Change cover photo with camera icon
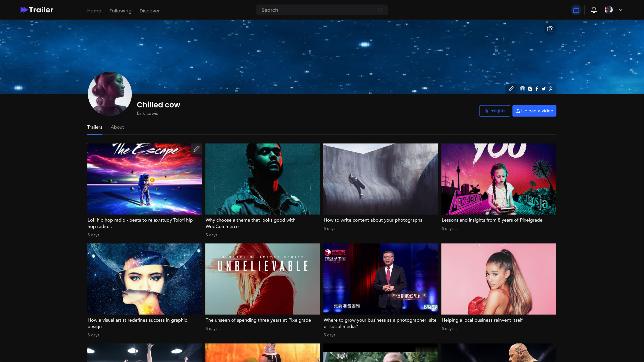This screenshot has width=644, height=362. click(x=550, y=29)
